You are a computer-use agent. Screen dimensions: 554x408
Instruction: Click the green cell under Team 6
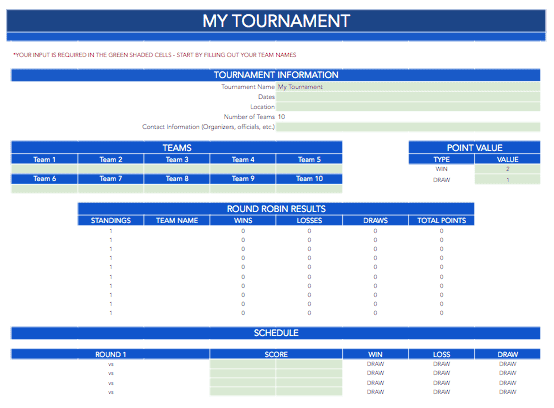[x=45, y=189]
